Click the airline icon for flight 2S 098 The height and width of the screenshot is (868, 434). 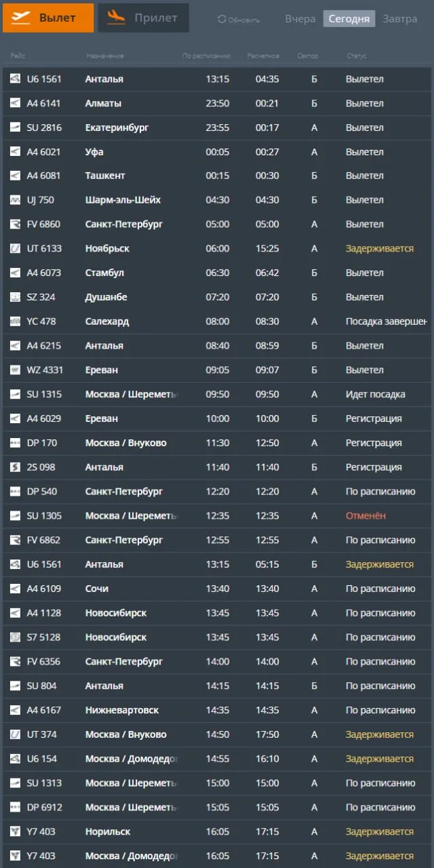pyautogui.click(x=15, y=467)
